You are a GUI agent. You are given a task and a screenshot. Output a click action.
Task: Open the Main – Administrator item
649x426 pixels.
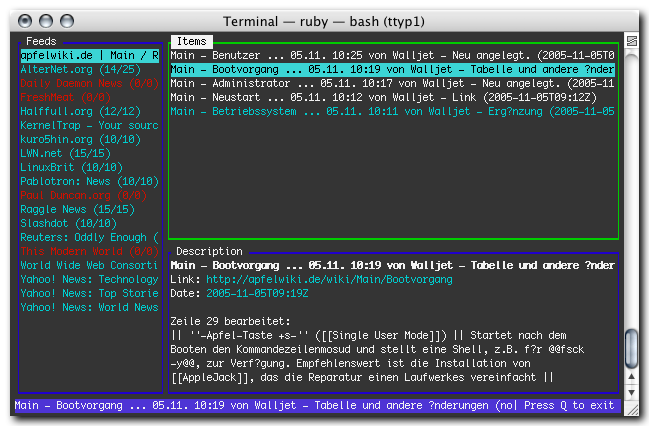[x=392, y=84]
